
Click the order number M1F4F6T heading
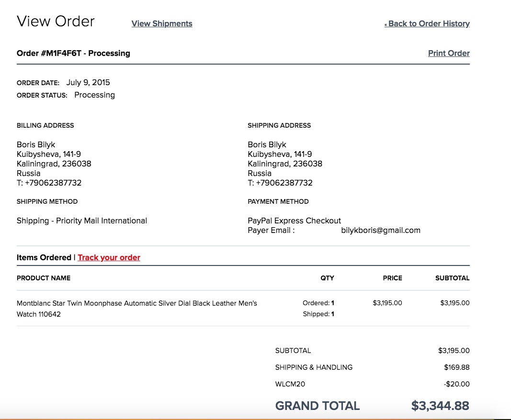click(x=73, y=53)
